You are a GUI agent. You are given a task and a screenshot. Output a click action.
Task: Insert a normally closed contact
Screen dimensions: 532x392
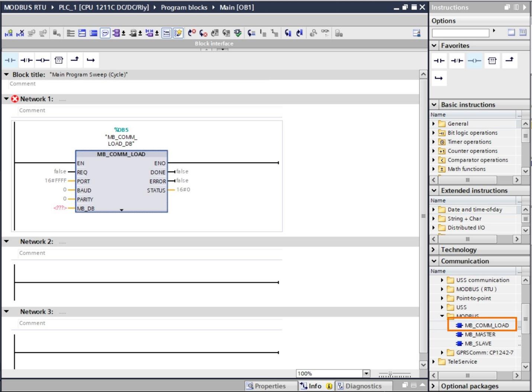26,60
